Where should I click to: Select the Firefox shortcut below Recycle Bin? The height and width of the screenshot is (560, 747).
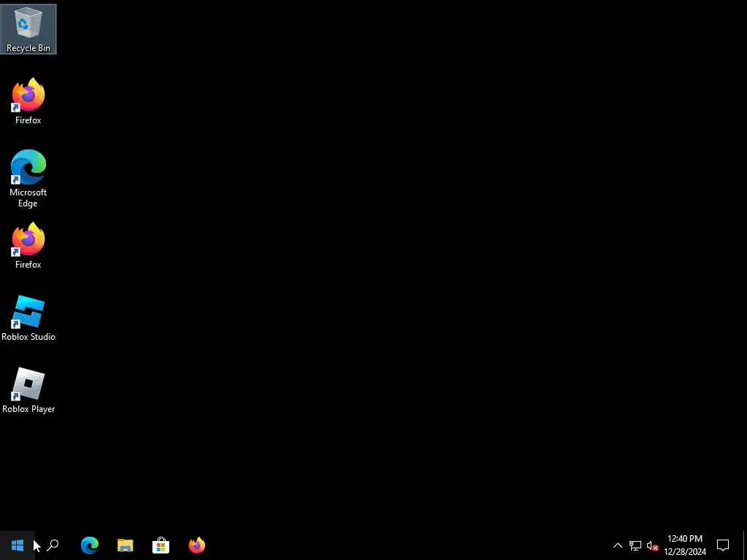point(28,101)
